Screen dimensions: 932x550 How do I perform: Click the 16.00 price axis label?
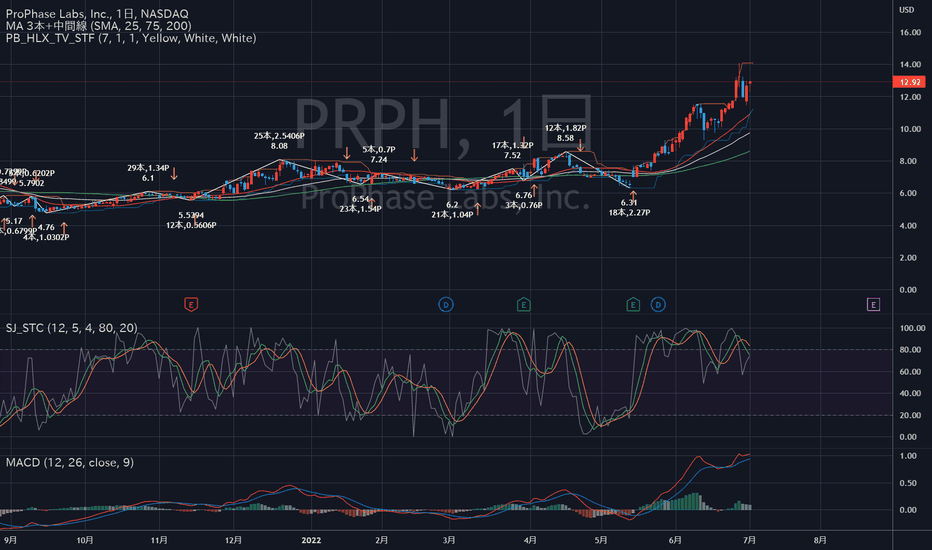[x=910, y=32]
